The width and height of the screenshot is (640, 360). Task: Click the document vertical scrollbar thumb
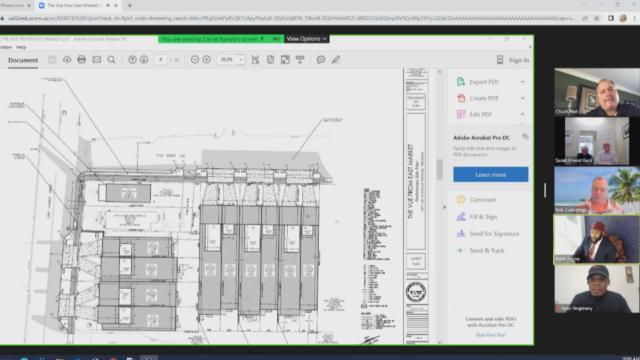tap(440, 169)
